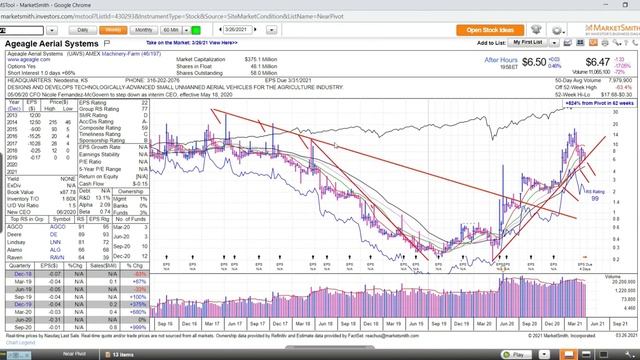This screenshot has height=360, width=640.
Task: Click the horizontal scroll handle below chart
Action: [x=330, y=347]
